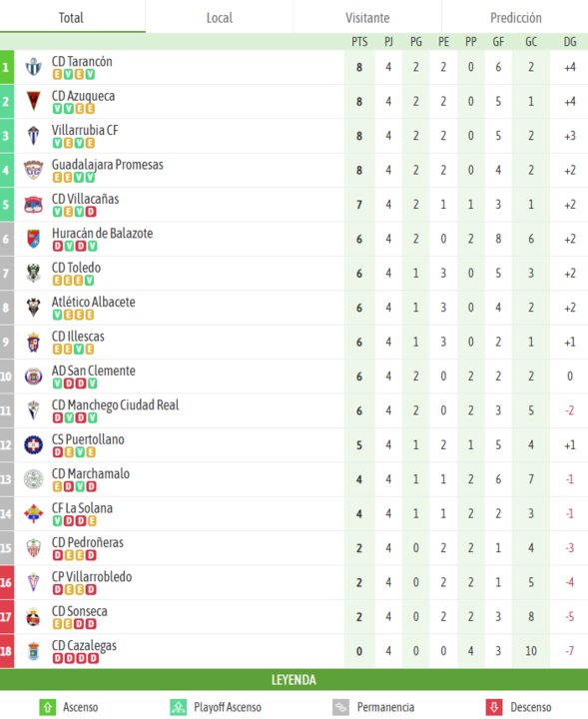
Task: Open the Predicción tab
Action: tap(515, 17)
